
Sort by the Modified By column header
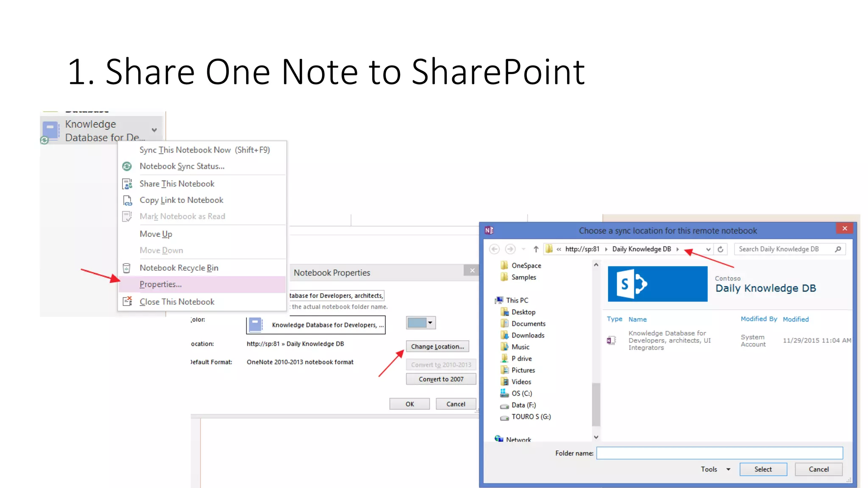[759, 319]
